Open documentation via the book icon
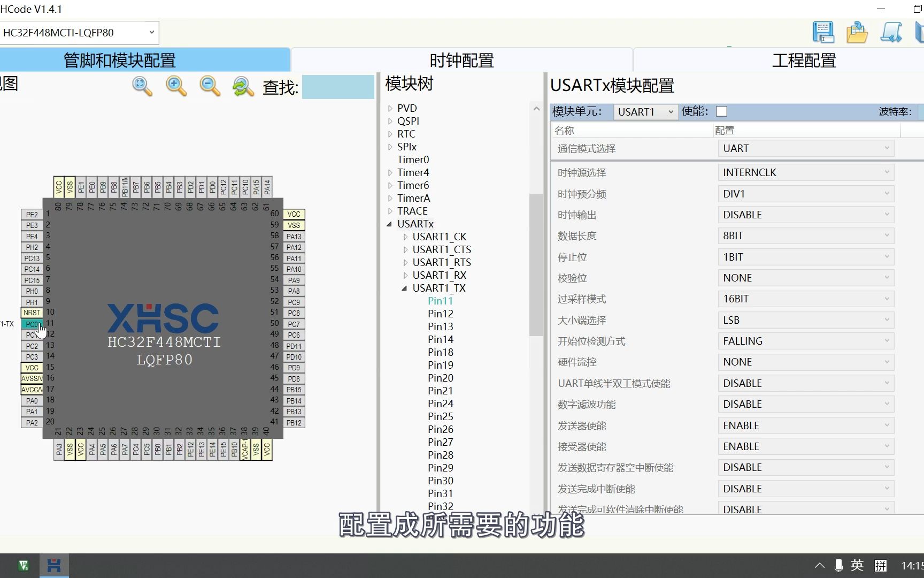This screenshot has height=578, width=924. pyautogui.click(x=921, y=32)
